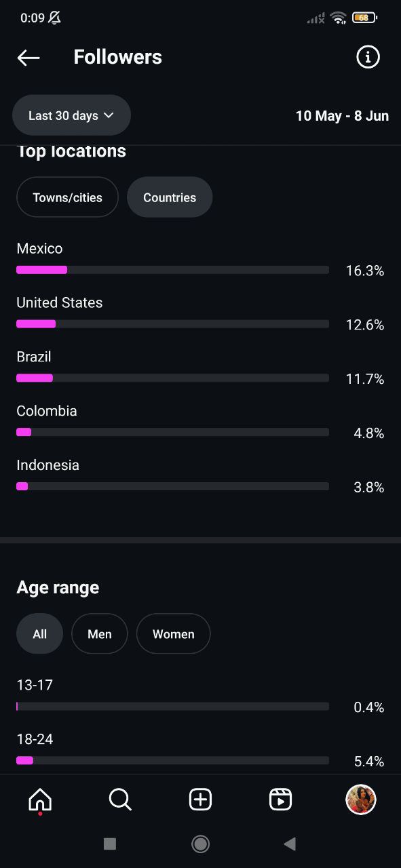Click the 10 May - 8 Jun date range
This screenshot has height=868, width=401.
(x=342, y=116)
